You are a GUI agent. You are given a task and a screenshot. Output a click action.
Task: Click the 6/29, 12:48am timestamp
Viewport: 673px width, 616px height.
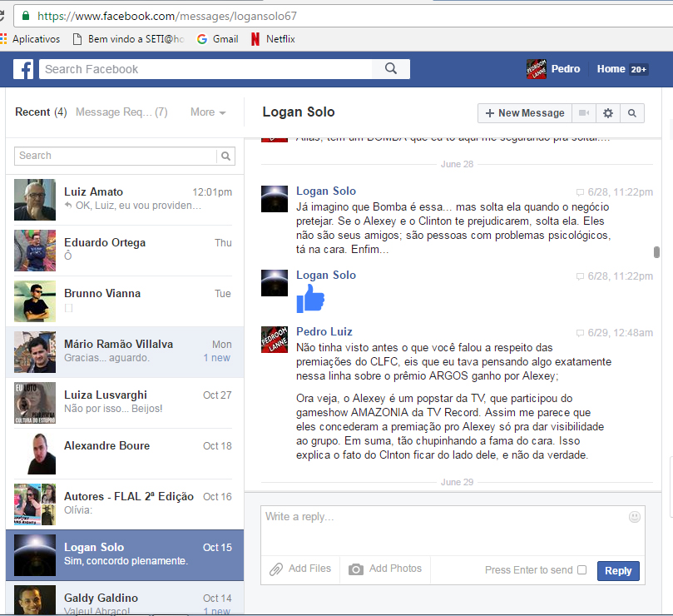621,333
